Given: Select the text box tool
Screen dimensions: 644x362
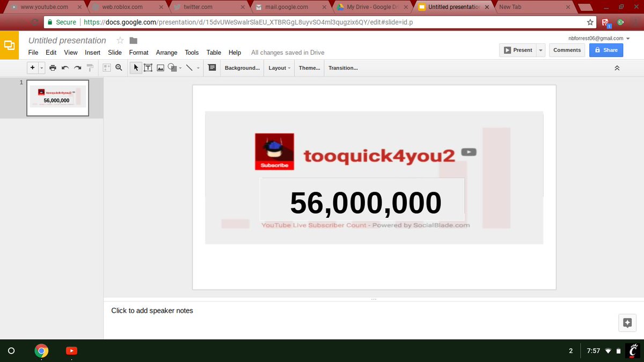Looking at the screenshot, I should [148, 68].
